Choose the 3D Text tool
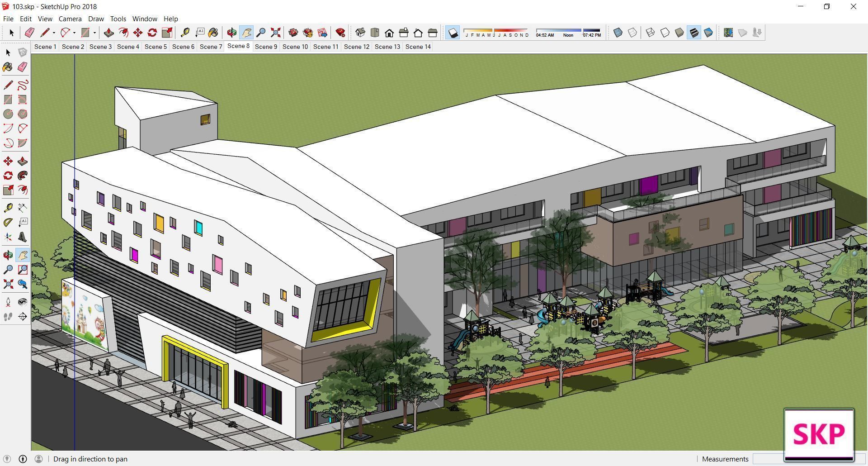Image resolution: width=868 pixels, height=466 pixels. (x=22, y=237)
